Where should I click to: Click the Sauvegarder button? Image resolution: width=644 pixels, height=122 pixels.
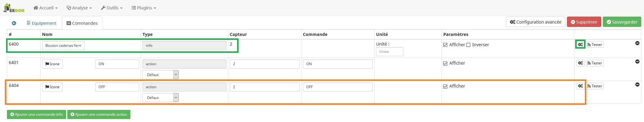click(x=622, y=22)
